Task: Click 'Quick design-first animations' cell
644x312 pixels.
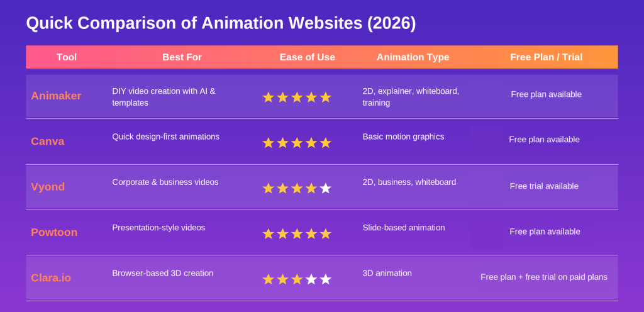Action: 166,136
